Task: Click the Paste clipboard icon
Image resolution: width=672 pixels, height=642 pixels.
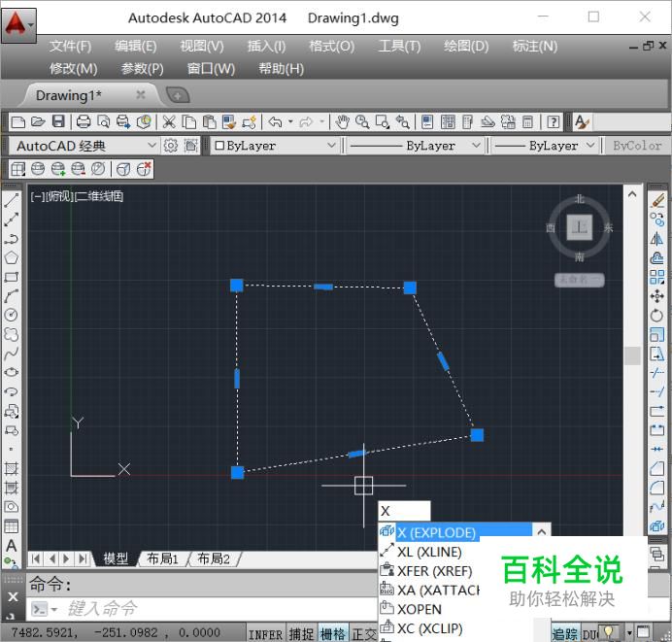Action: pyautogui.click(x=209, y=122)
